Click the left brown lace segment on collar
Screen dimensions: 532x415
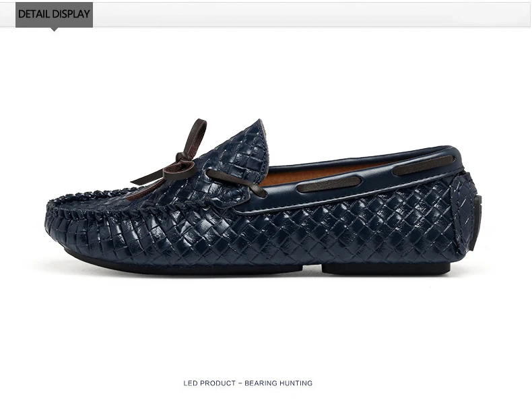coord(329,184)
